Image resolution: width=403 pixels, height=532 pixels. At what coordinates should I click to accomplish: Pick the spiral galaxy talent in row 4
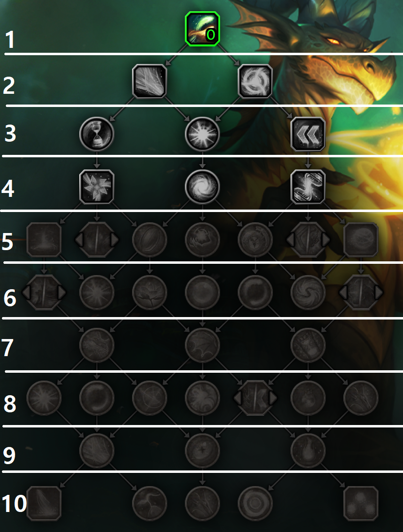click(x=202, y=187)
